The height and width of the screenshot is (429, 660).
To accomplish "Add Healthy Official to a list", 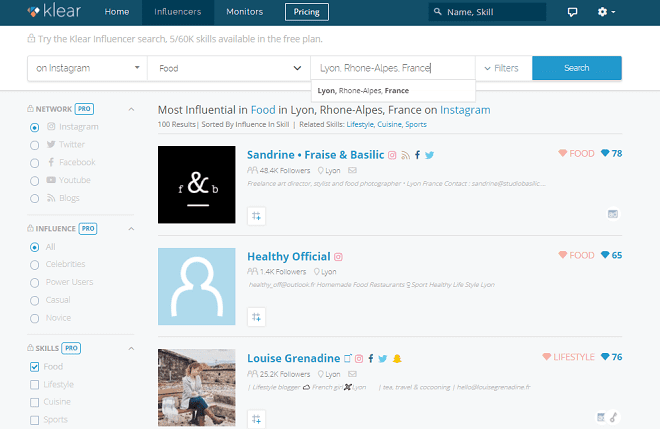I will [x=256, y=317].
